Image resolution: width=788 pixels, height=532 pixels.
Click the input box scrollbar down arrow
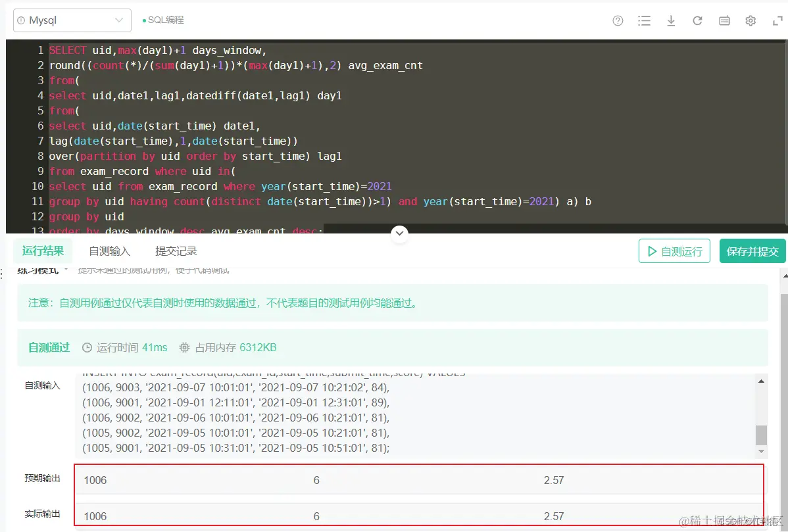click(x=762, y=451)
